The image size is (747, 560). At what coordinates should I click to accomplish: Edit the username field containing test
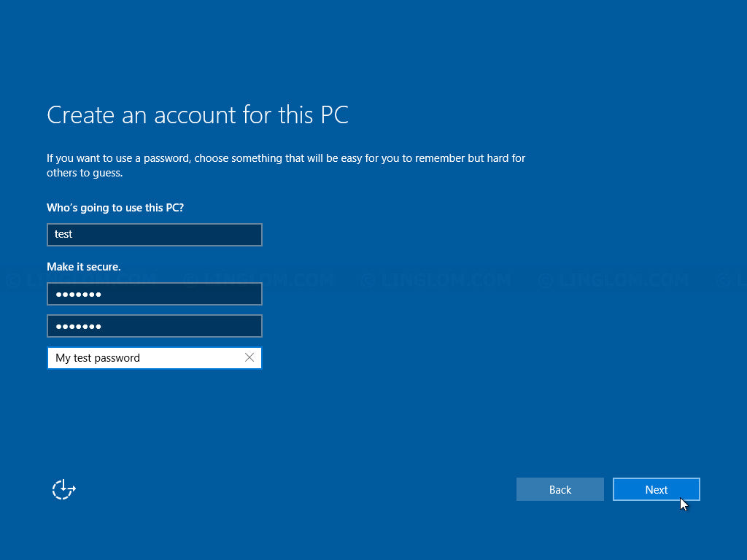155,235
